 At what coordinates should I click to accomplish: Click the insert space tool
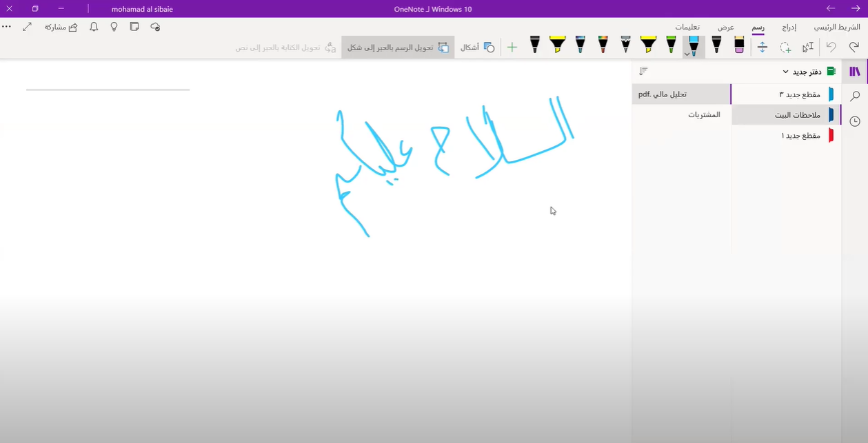tap(762, 48)
